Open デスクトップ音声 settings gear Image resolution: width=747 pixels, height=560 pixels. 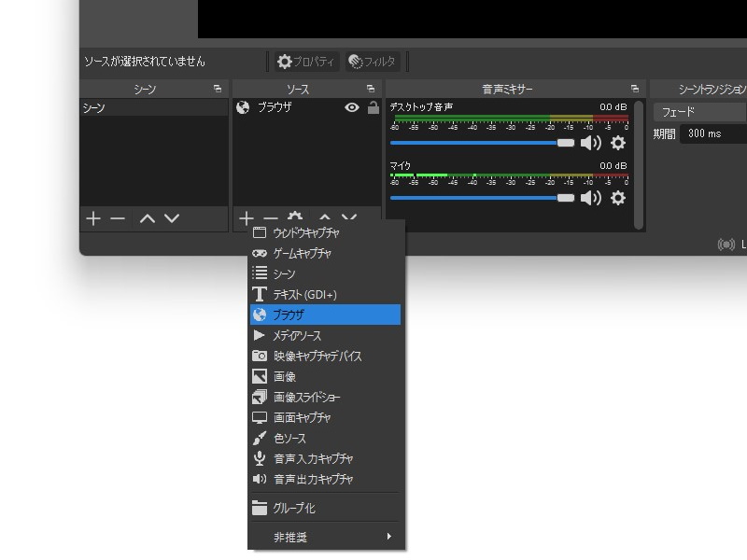pos(618,143)
